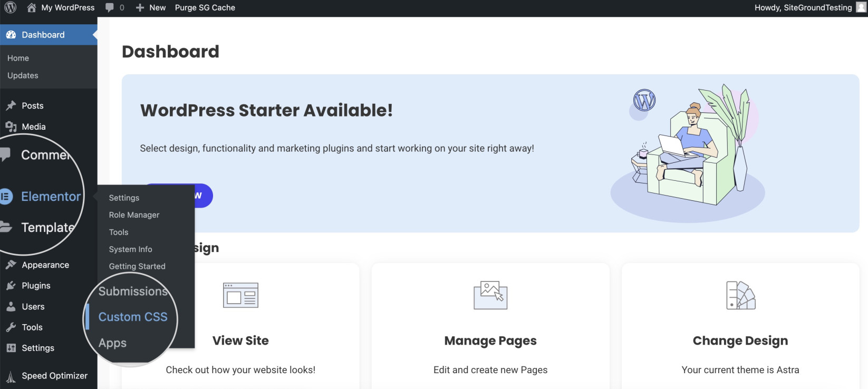Click the Tools wrench icon in sidebar
Screen dimensions: 868x389
pyautogui.click(x=11, y=327)
